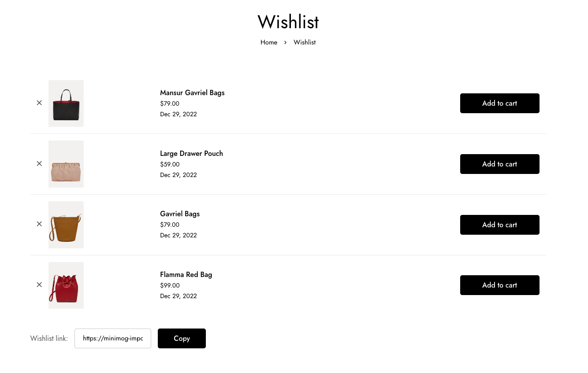Add Large Drawer Pouch to cart
The image size is (588, 373).
pos(499,164)
